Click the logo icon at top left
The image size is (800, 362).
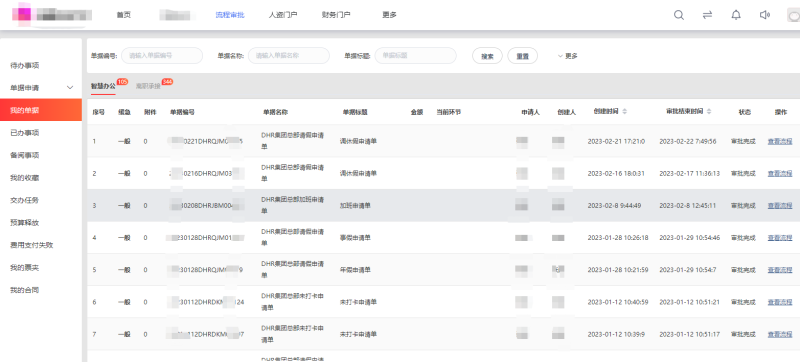pos(21,15)
